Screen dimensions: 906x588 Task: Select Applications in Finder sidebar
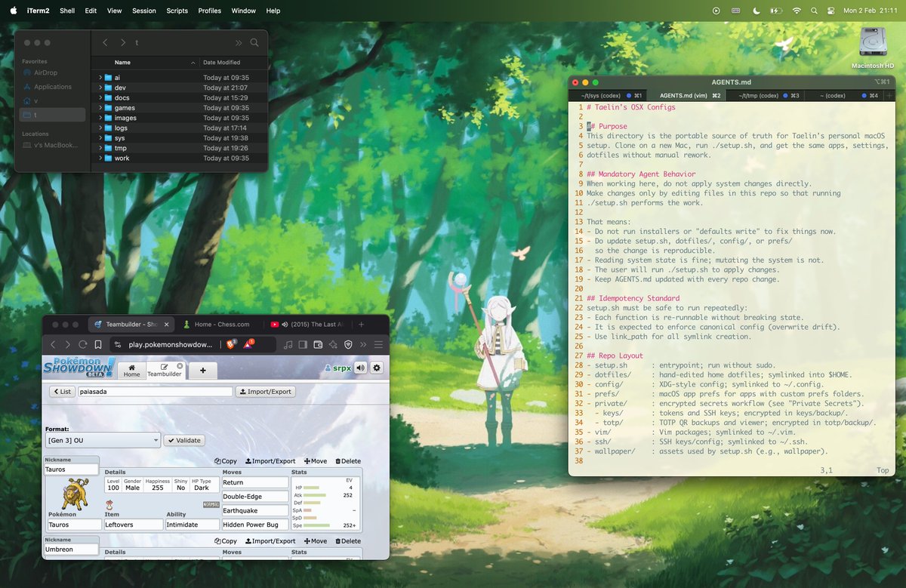[52, 87]
